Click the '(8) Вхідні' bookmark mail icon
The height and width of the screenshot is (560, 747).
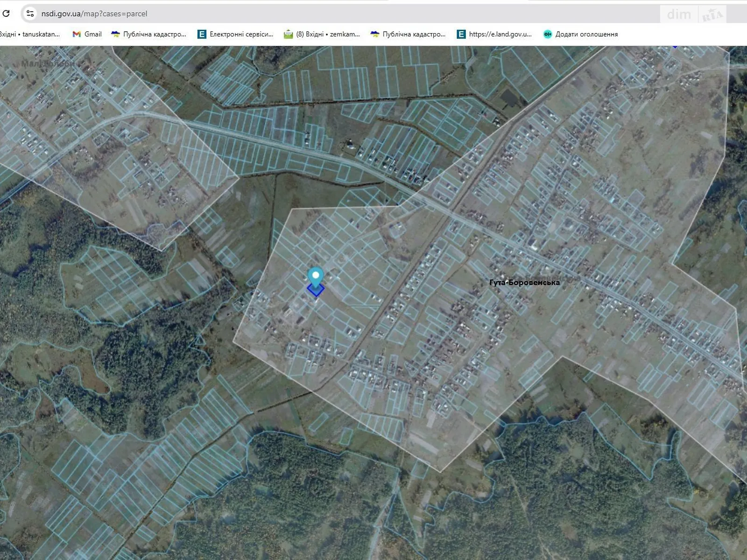[x=289, y=34]
